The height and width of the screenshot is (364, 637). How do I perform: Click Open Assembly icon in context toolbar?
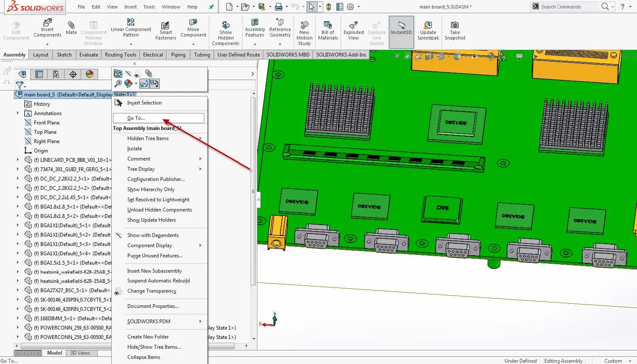[x=118, y=73]
